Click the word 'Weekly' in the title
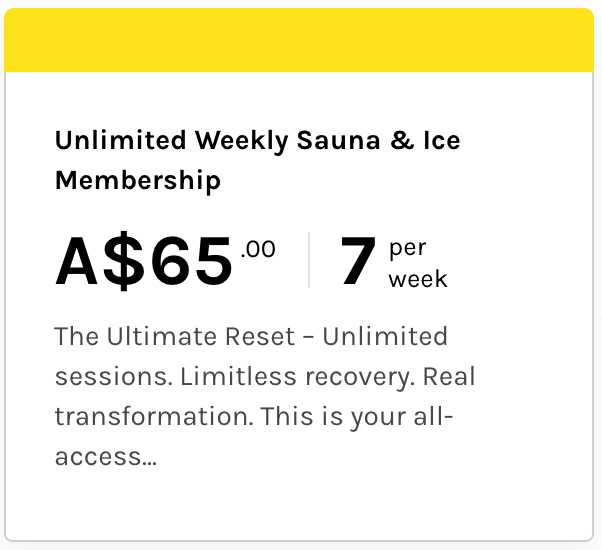Image resolution: width=602 pixels, height=550 pixels. pyautogui.click(x=241, y=141)
